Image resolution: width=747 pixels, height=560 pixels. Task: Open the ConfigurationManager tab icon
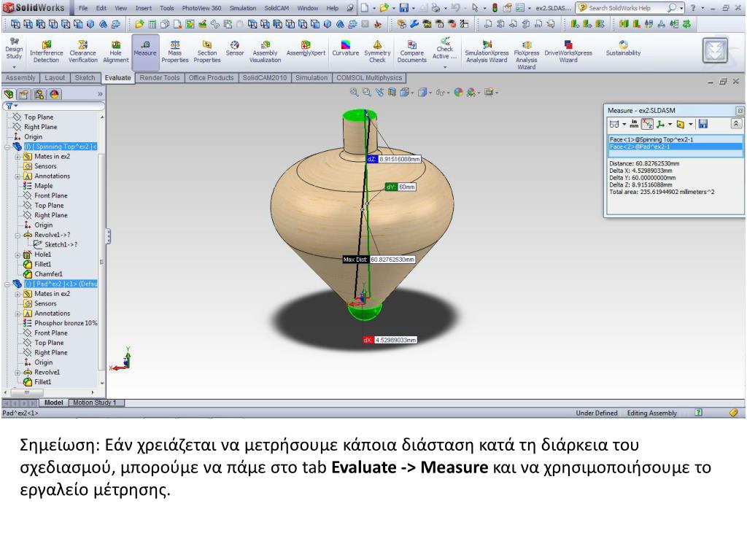39,94
